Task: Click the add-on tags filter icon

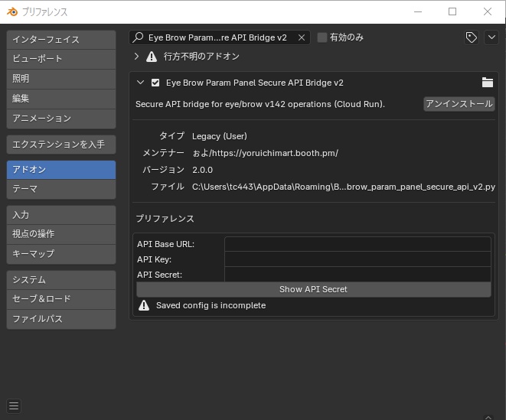Action: point(471,37)
